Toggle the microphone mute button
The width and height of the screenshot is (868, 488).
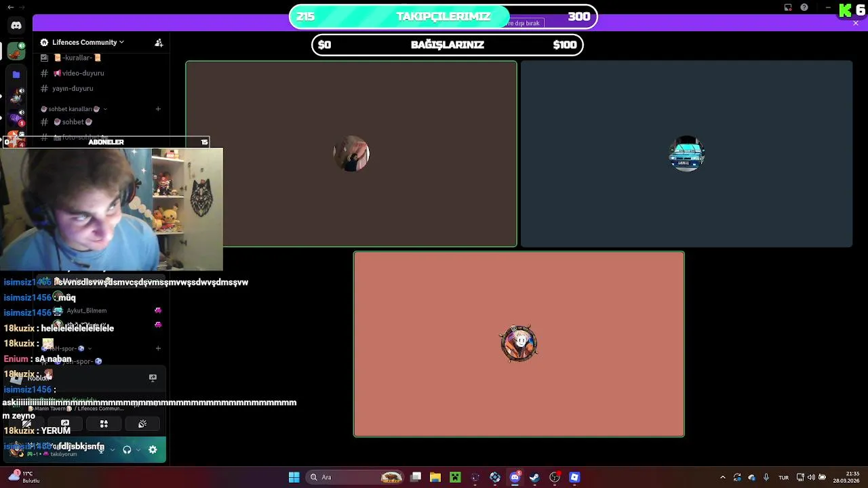click(x=101, y=449)
